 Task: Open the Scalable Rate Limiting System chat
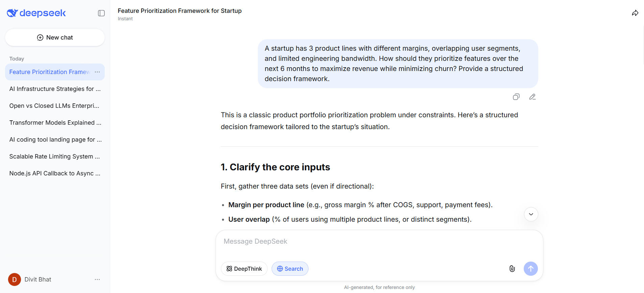pos(55,156)
